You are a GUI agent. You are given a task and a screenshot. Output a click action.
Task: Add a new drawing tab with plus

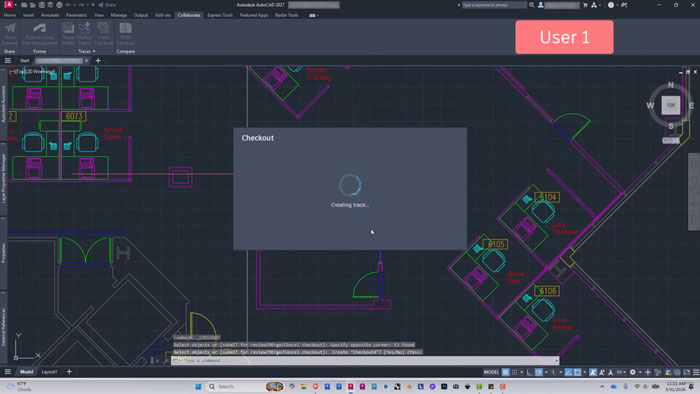point(98,61)
